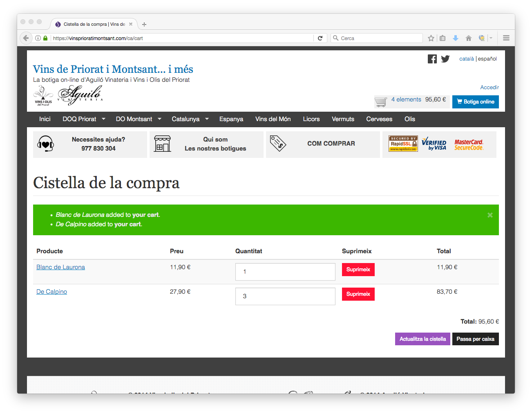Click the De Calpino quantity field
532x414 pixels.
click(285, 296)
